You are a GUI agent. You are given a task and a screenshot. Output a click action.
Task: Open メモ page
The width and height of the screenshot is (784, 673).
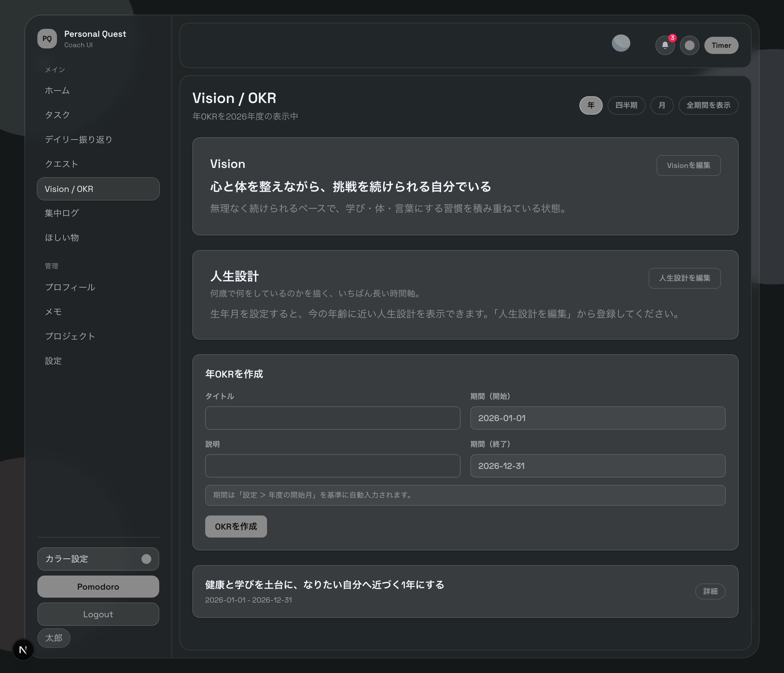point(98,312)
